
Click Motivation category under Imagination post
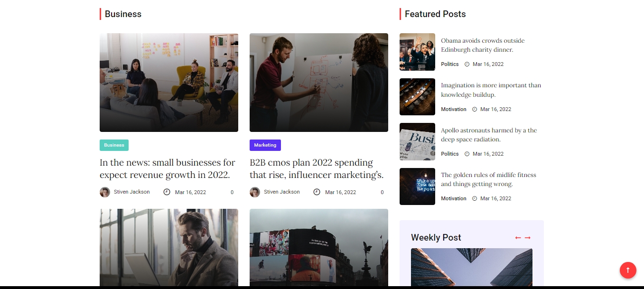pos(454,109)
